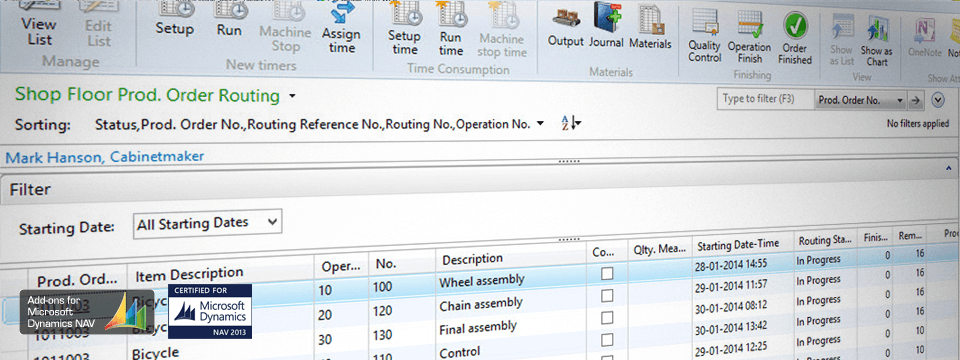The width and height of the screenshot is (960, 360).
Task: Open Setup time consumption
Action: [404, 29]
